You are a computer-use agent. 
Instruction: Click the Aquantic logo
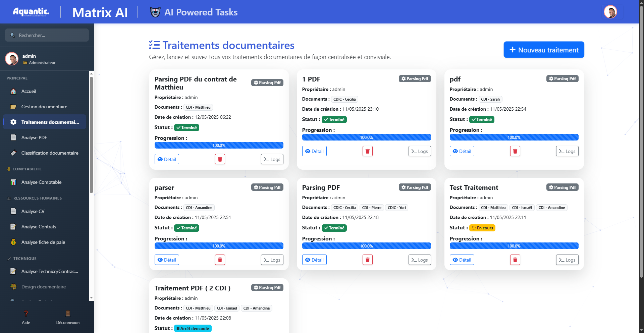click(x=31, y=12)
